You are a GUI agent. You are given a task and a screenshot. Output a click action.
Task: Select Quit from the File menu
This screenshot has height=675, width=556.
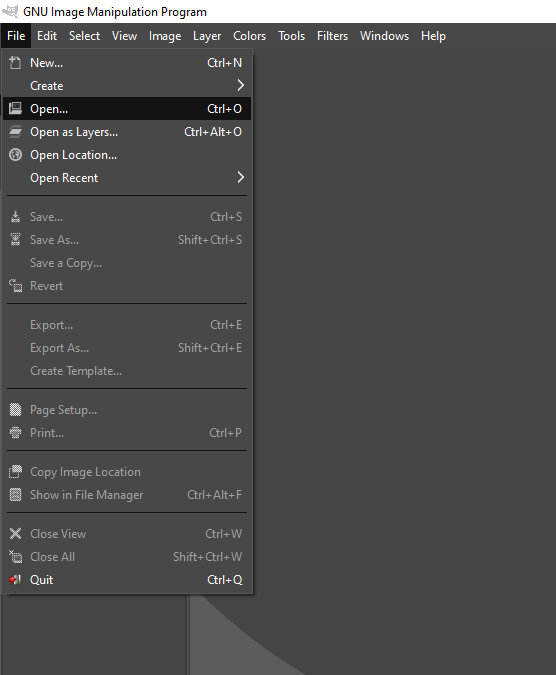click(x=127, y=580)
